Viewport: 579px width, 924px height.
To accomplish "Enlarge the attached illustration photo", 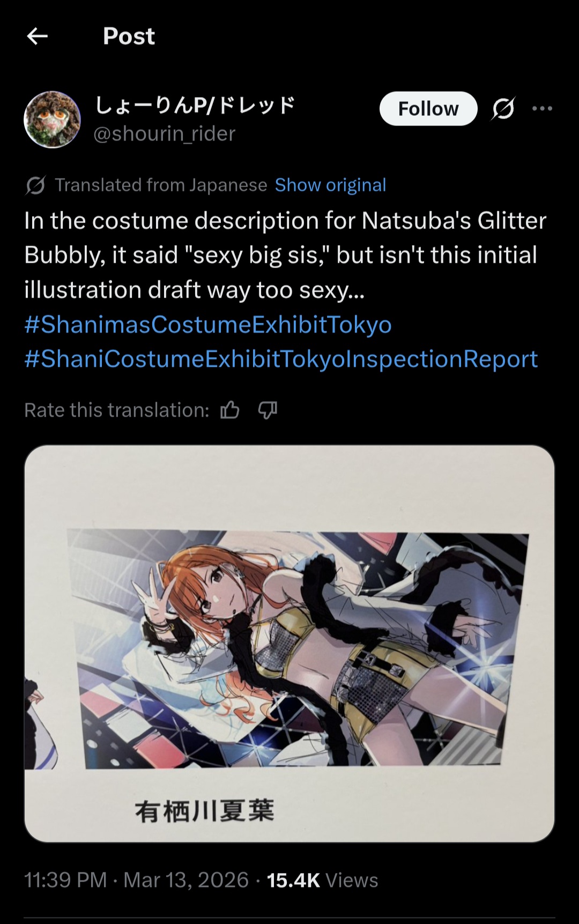I will click(289, 644).
